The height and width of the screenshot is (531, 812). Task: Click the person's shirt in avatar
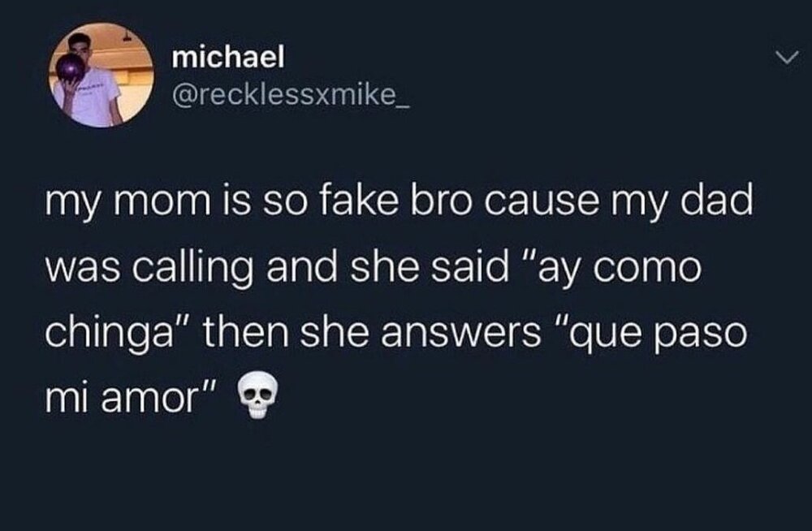tap(93, 99)
